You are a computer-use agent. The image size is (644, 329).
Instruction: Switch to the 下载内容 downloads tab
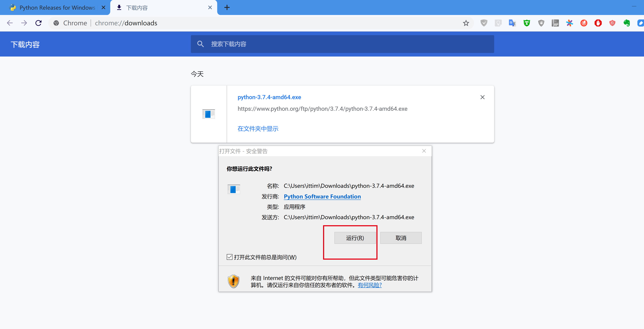[x=164, y=7]
